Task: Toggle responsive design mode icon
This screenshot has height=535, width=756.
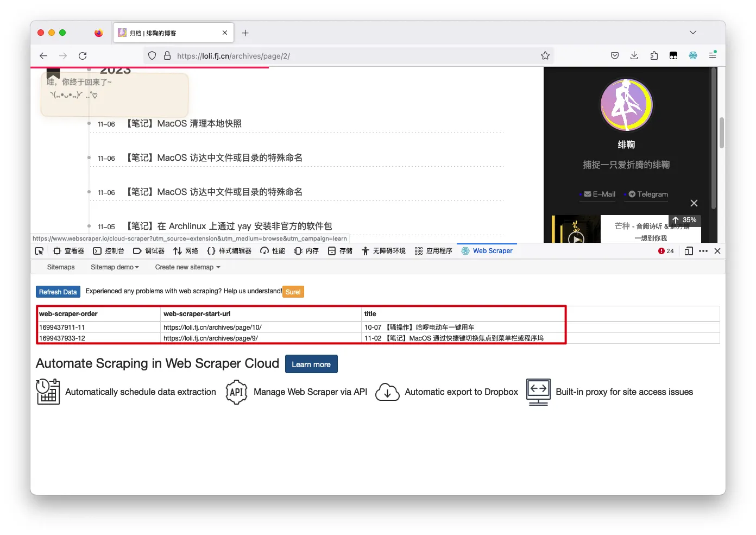Action: point(689,251)
